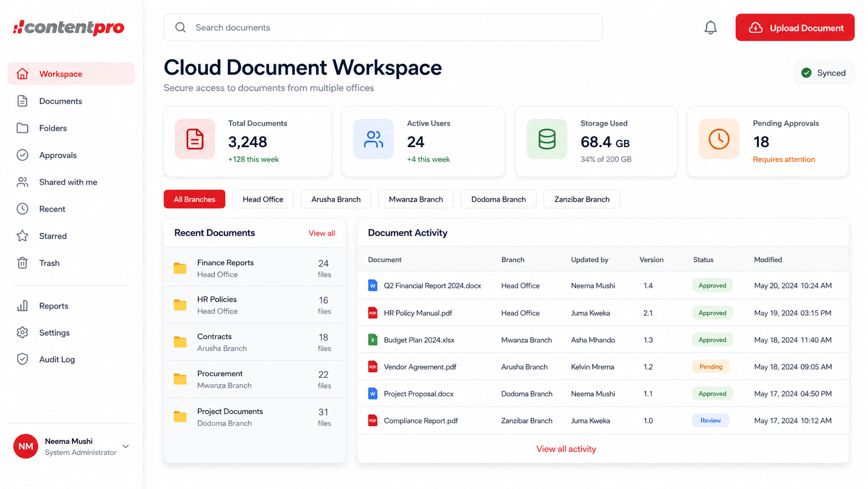Click the Approvals checkmark icon
The width and height of the screenshot is (868, 489).
pos(22,155)
